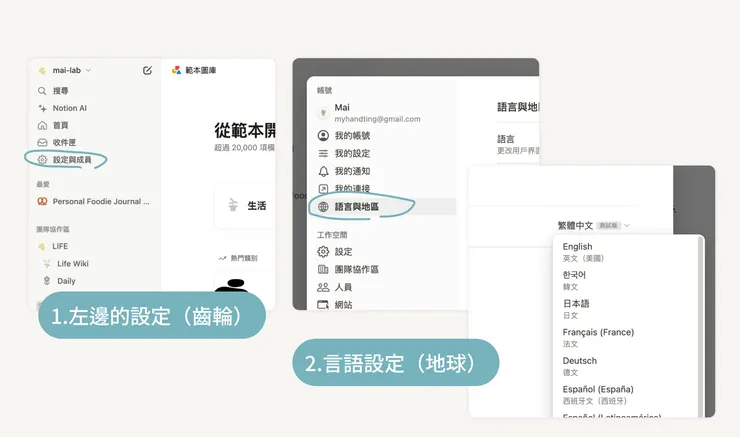Viewport: 740px width, 437px height.
Task: Open workspace 設定 item
Action: click(343, 252)
